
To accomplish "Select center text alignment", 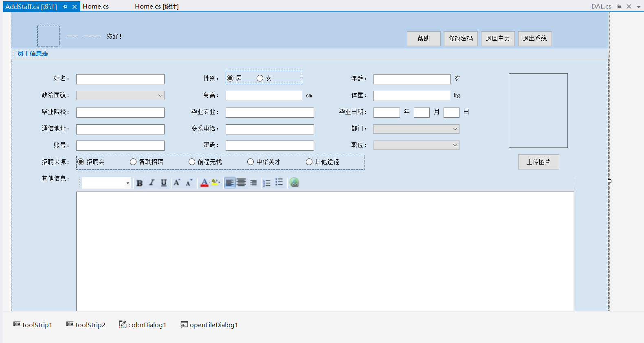I will coord(241,183).
